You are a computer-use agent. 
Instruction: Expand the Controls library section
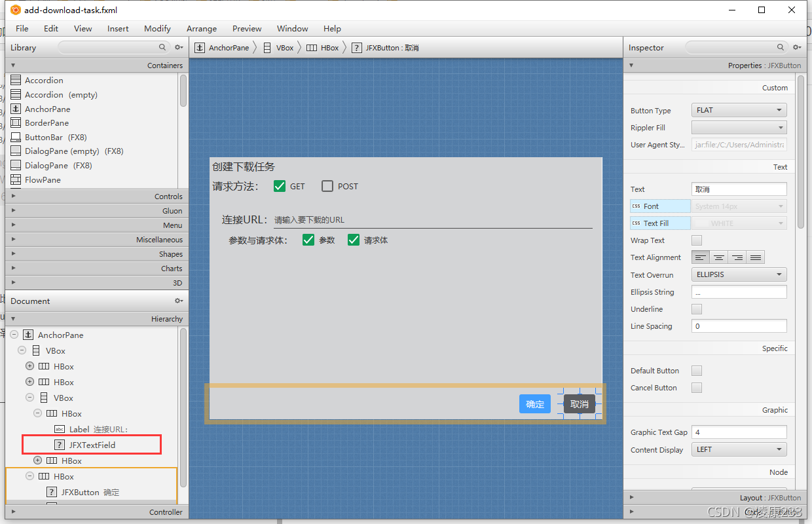96,196
